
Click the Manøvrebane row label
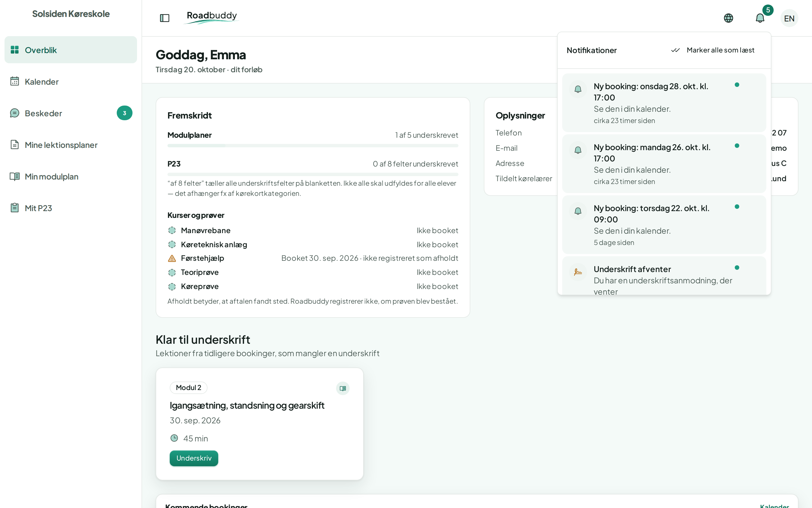click(x=206, y=231)
